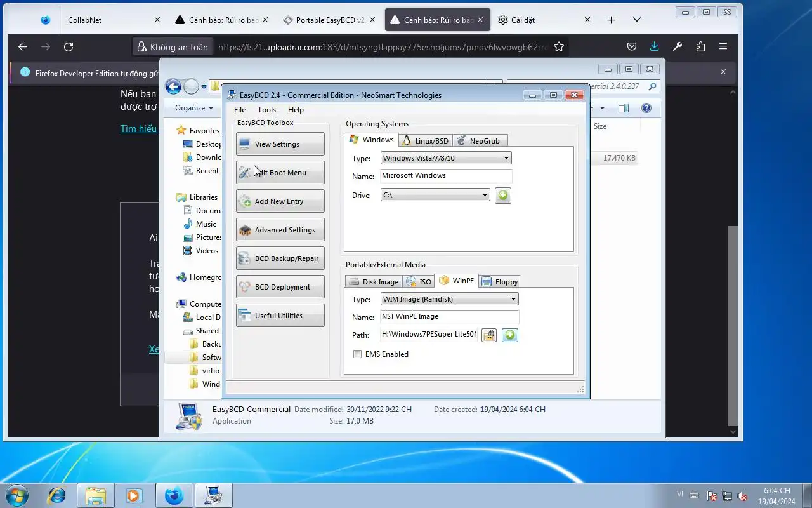Open the Tools menu in EasyBCD
The image size is (812, 508).
click(x=266, y=110)
